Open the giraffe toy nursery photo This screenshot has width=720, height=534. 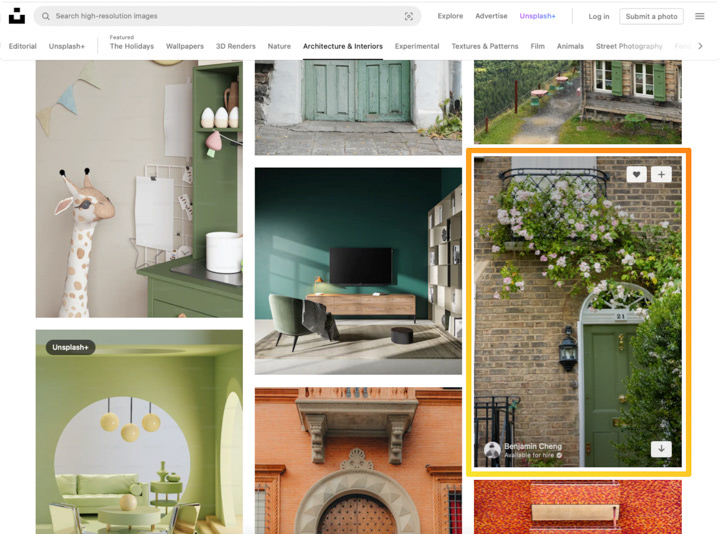click(139, 189)
